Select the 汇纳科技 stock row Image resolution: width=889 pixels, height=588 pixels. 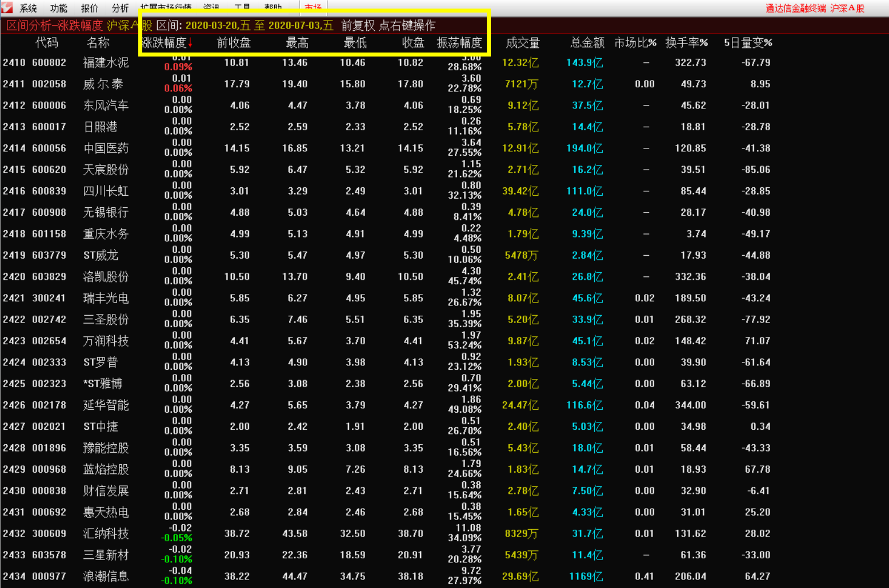coord(106,534)
